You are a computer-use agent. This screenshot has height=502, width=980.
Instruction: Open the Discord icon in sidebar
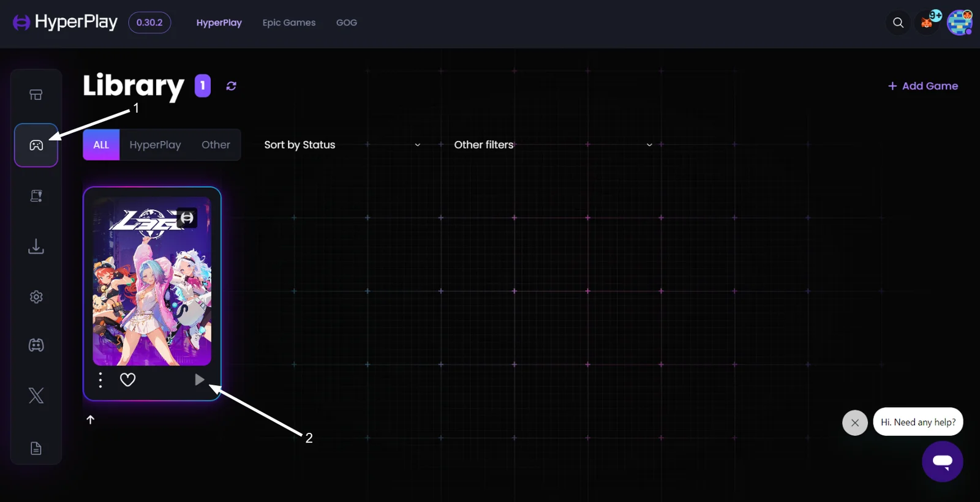36,345
